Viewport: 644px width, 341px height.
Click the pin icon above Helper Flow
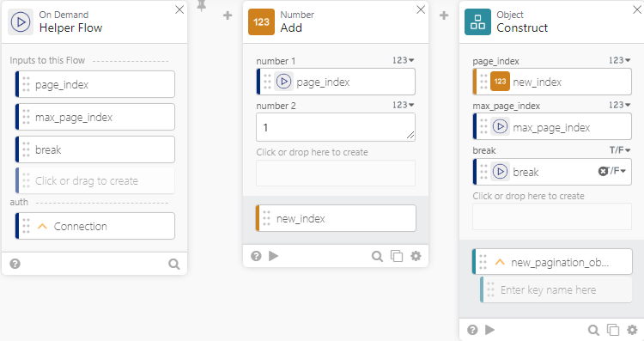(x=201, y=6)
